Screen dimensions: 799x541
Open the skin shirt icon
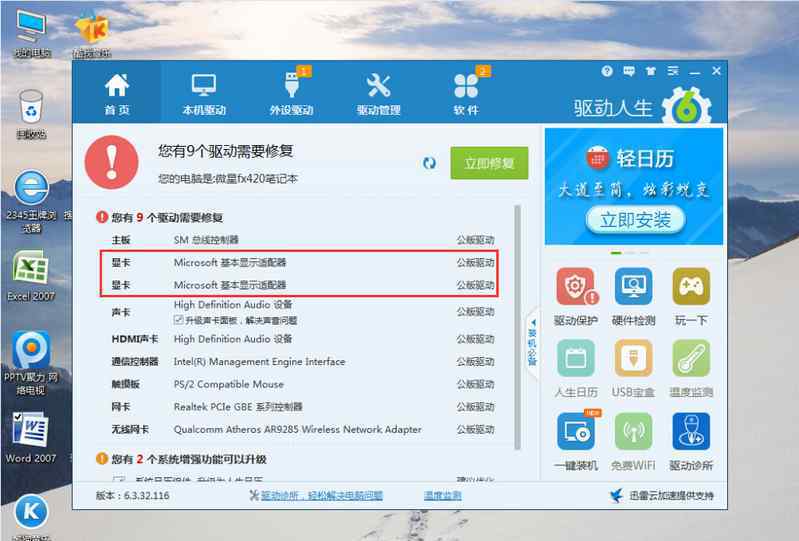tap(651, 71)
